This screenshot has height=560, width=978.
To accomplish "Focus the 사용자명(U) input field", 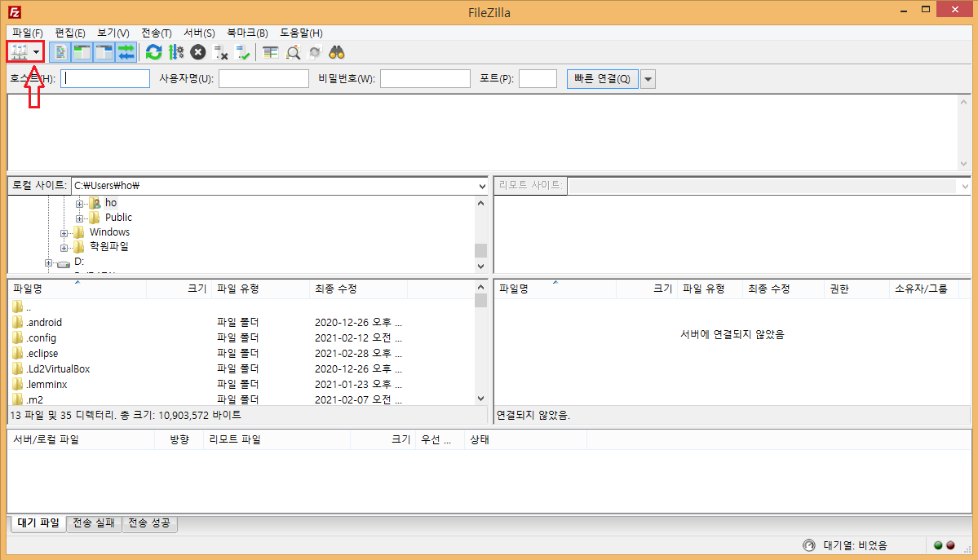I will (x=263, y=78).
